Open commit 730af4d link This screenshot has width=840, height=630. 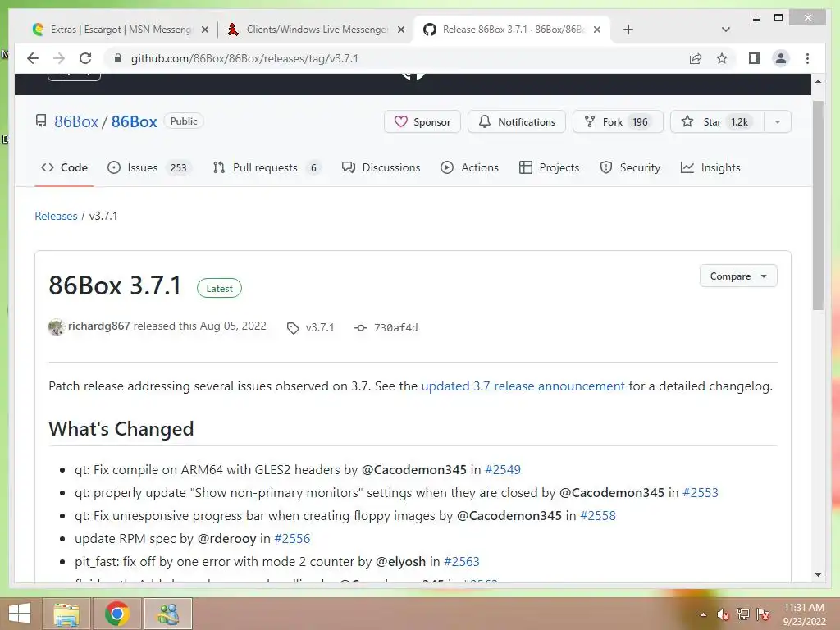coord(387,327)
